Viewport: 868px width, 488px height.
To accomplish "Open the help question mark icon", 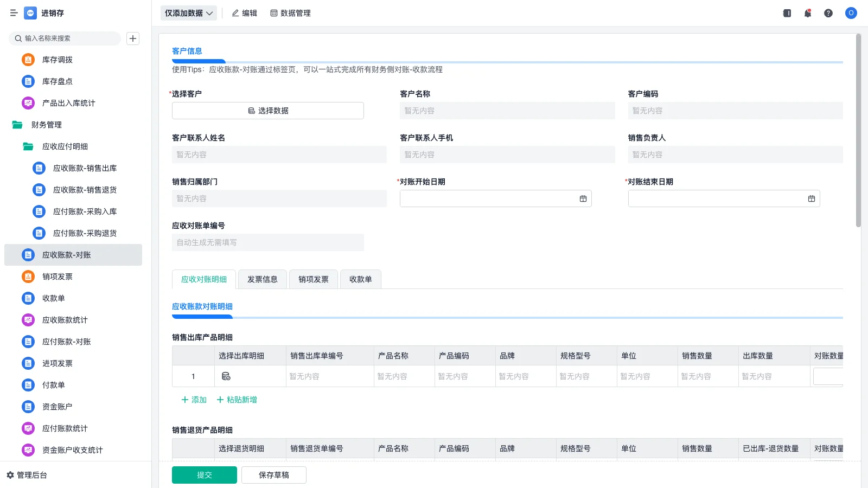I will 828,13.
